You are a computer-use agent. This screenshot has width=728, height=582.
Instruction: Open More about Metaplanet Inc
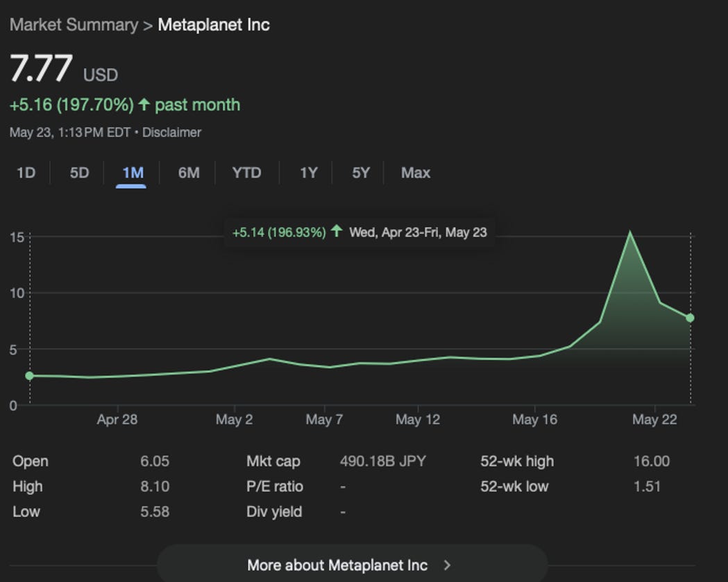337,565
